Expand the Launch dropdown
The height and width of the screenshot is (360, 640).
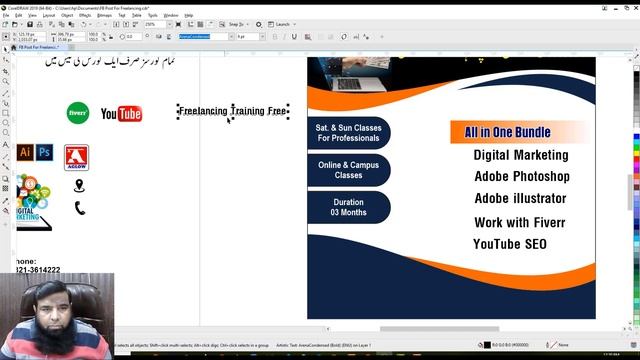point(295,24)
